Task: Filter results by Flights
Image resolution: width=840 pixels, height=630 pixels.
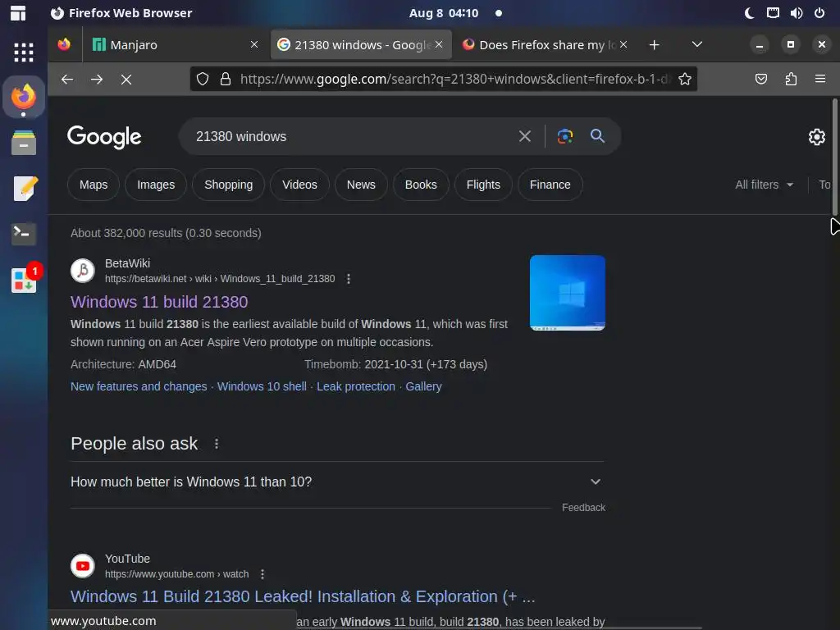Action: [x=484, y=185]
